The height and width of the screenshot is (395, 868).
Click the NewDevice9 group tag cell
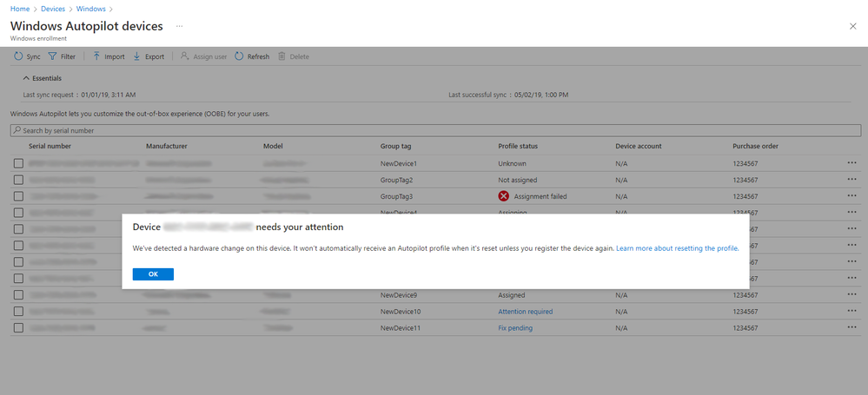coord(399,295)
